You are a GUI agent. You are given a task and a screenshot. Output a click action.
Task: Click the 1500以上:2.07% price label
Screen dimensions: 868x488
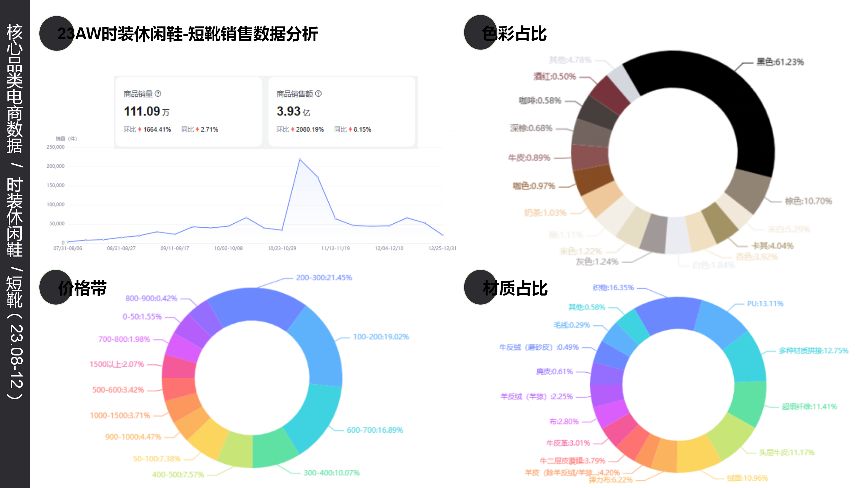[117, 364]
